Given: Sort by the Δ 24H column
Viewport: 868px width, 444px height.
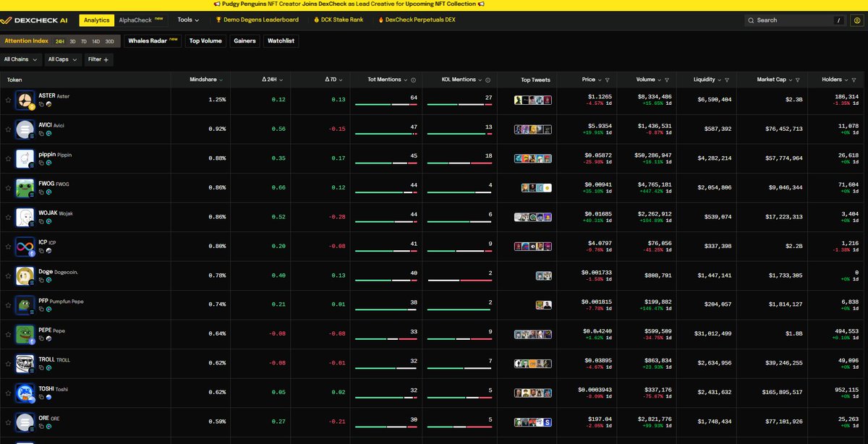Looking at the screenshot, I should [x=271, y=80].
